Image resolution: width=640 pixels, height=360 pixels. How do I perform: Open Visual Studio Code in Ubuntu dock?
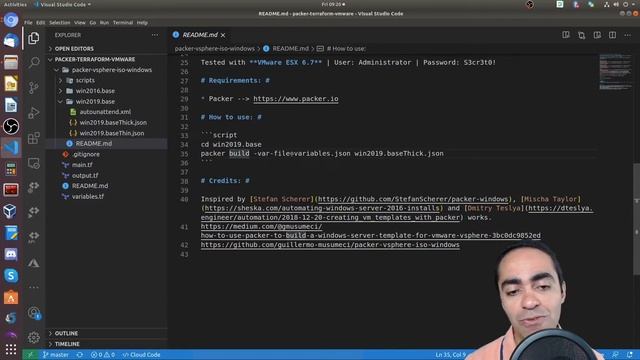[x=11, y=147]
